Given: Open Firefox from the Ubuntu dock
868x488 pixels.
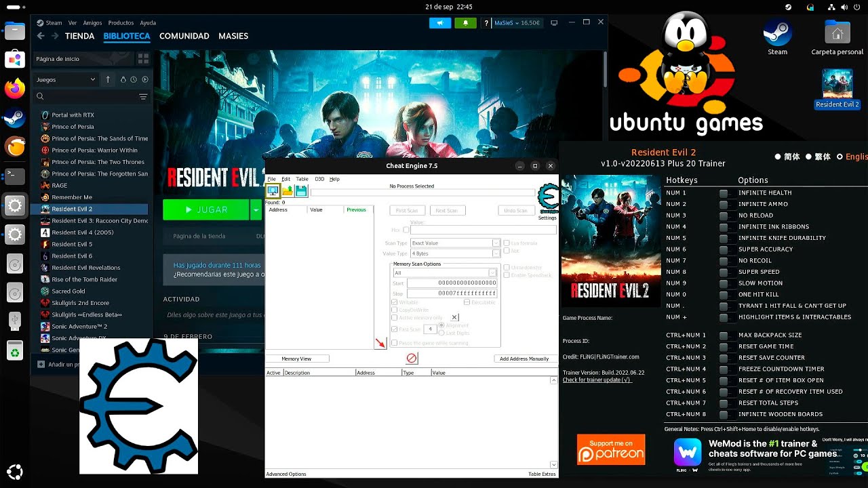Looking at the screenshot, I should 14,88.
